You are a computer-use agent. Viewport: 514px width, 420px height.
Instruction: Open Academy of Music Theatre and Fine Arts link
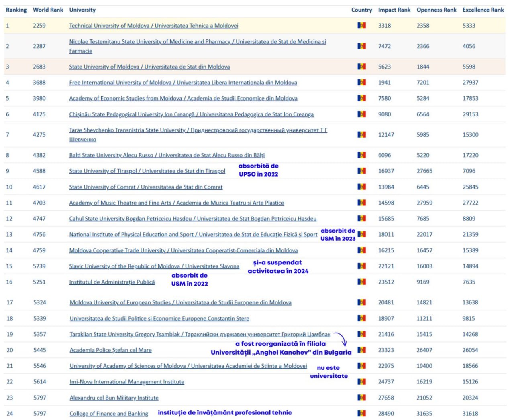point(176,203)
